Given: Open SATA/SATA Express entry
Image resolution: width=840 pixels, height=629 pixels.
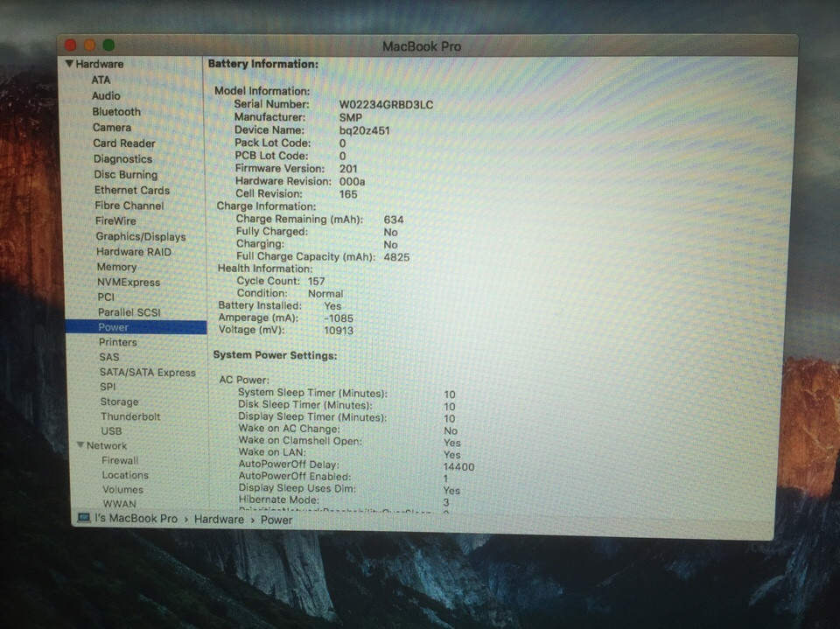Looking at the screenshot, I should point(148,372).
